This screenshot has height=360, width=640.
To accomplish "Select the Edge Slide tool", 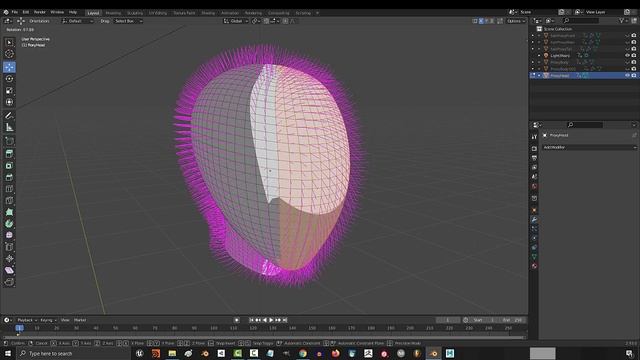I will coord(9,247).
